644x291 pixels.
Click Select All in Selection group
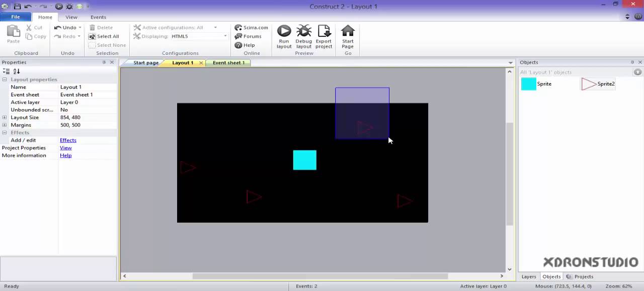(x=104, y=36)
